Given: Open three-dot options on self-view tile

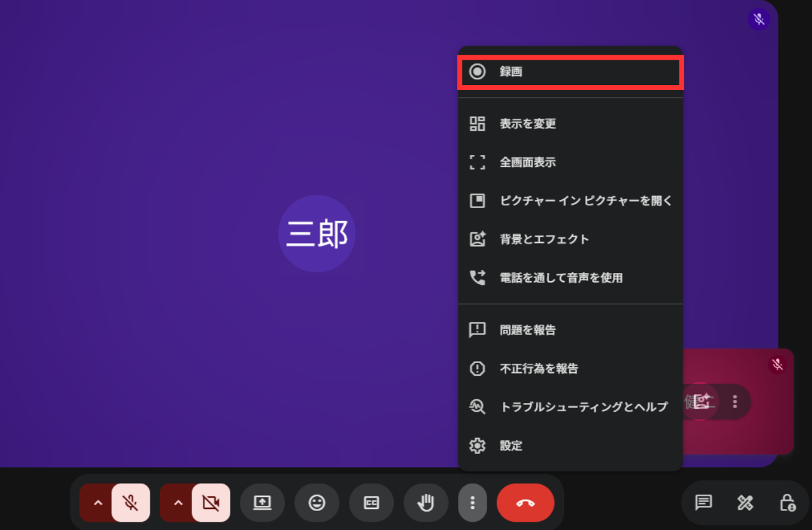Looking at the screenshot, I should 735,401.
